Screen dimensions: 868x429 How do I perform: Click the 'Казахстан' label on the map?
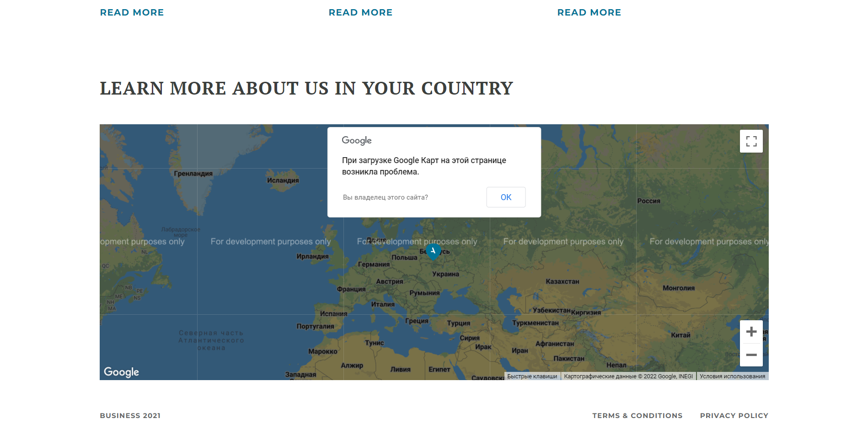(562, 281)
